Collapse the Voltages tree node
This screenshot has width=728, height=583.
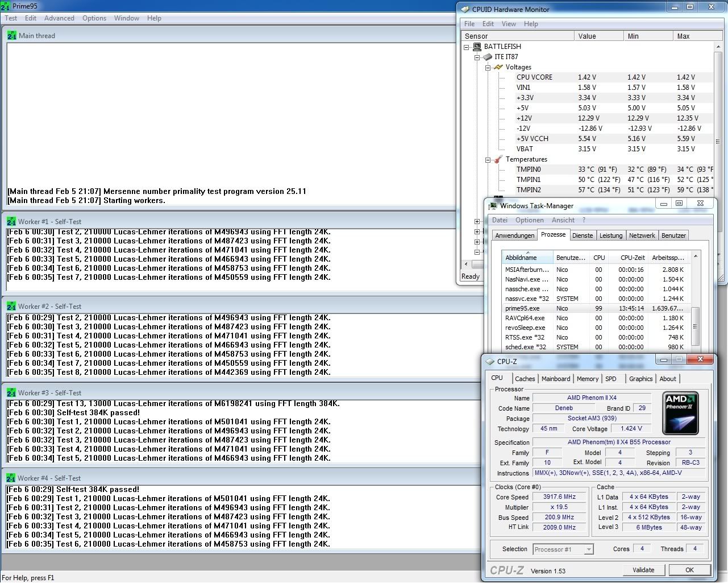pos(488,67)
